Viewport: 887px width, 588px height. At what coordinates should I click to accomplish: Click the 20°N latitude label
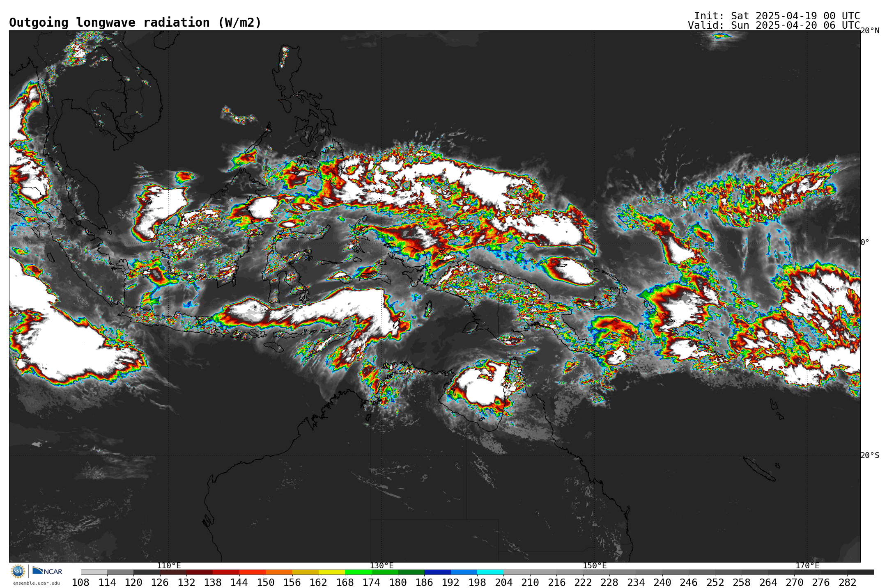pyautogui.click(x=870, y=31)
